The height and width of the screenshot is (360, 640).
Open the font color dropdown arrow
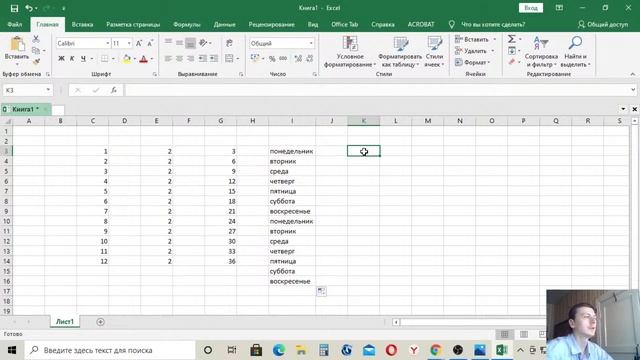[x=151, y=59]
